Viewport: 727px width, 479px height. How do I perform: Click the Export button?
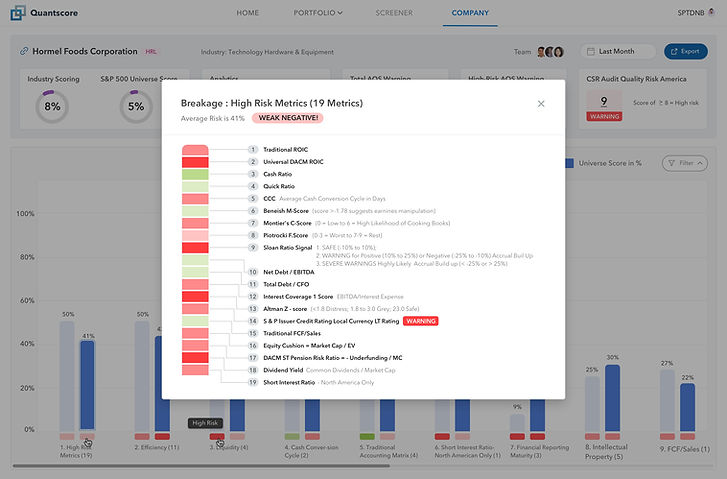coord(686,51)
